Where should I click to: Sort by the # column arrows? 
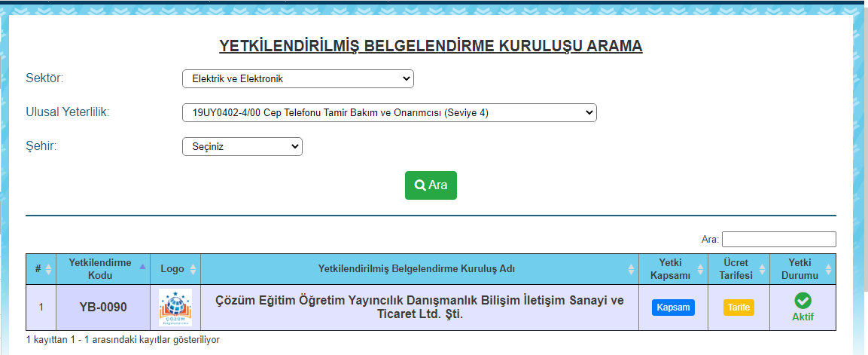[x=48, y=269]
